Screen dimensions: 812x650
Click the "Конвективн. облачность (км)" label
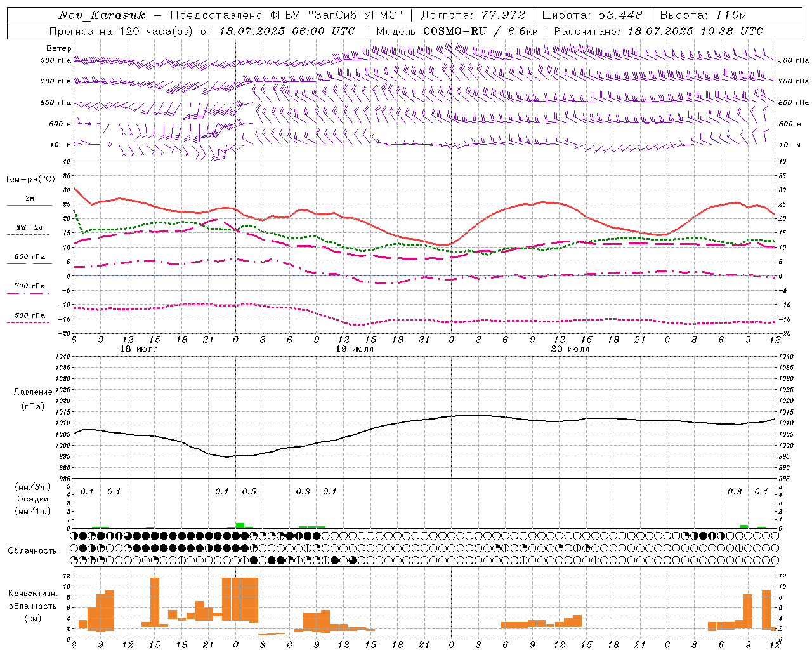click(32, 606)
